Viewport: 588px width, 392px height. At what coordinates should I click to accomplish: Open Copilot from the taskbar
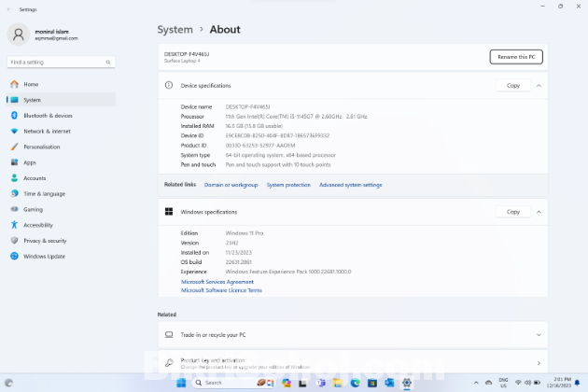point(287,383)
